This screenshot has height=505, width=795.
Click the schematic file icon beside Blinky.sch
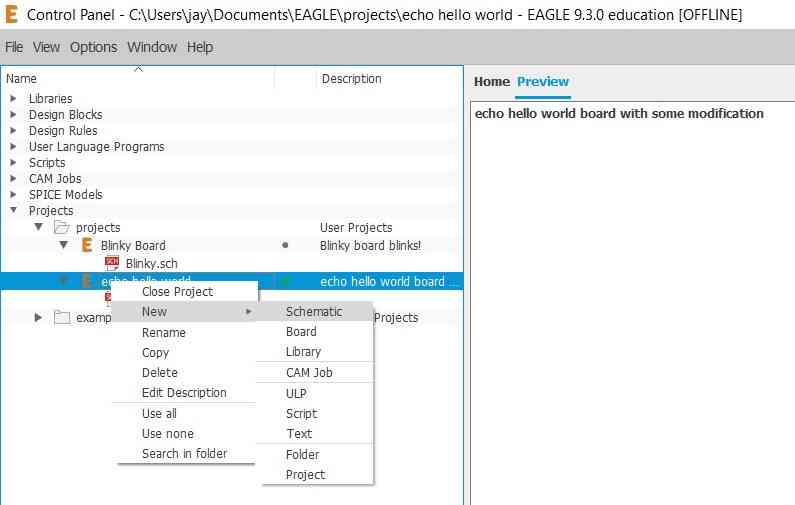[x=112, y=263]
